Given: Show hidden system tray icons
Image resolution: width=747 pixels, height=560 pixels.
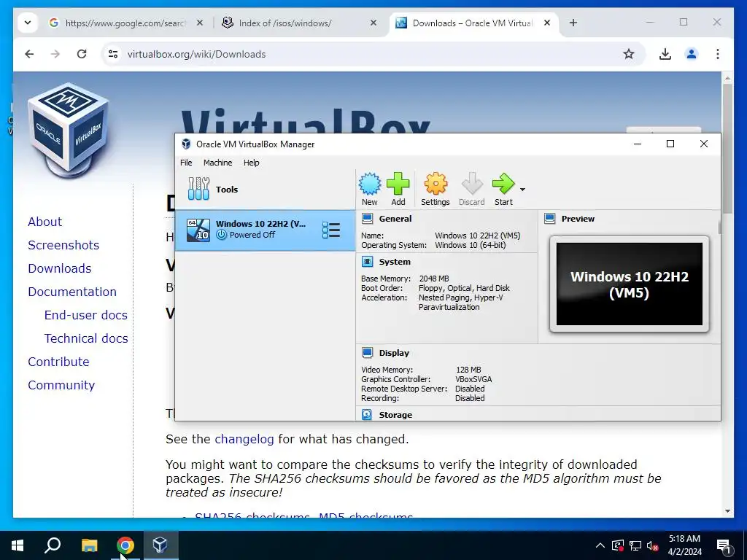Looking at the screenshot, I should click(600, 545).
